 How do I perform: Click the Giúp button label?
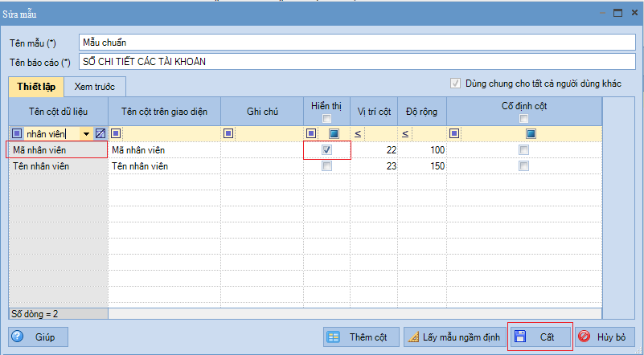pyautogui.click(x=45, y=337)
